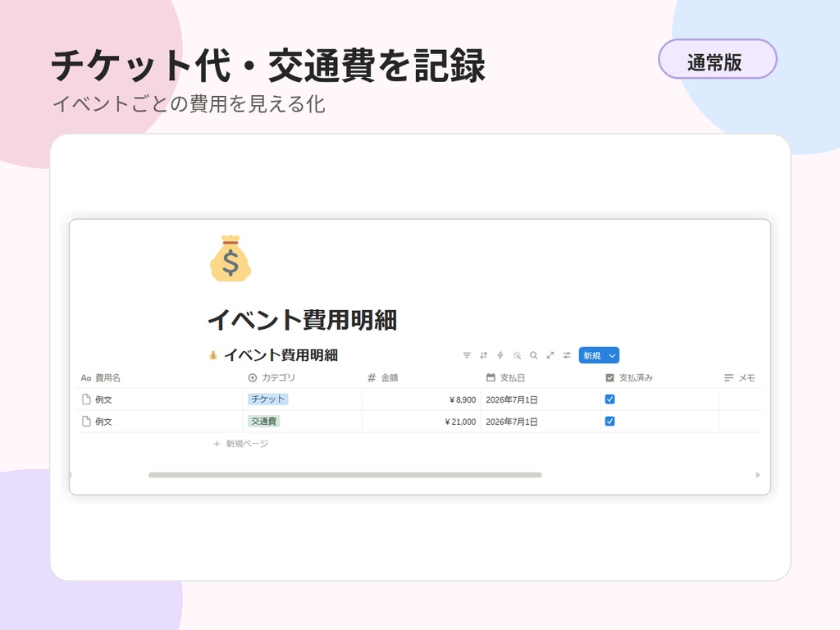Screen dimensions: 840x630
Task: Click the sparkle AI icon in toolbar
Action: 517,355
